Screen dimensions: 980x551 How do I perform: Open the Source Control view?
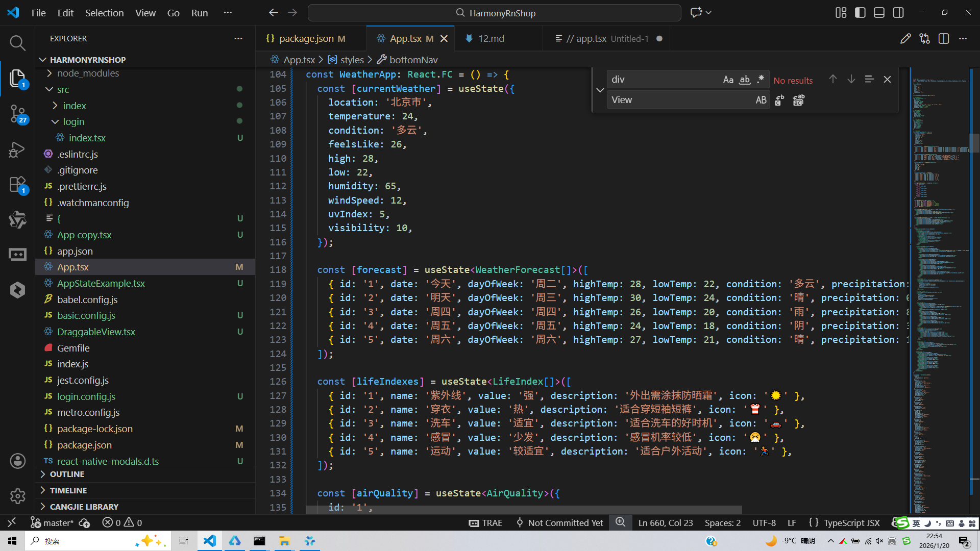coord(17,113)
